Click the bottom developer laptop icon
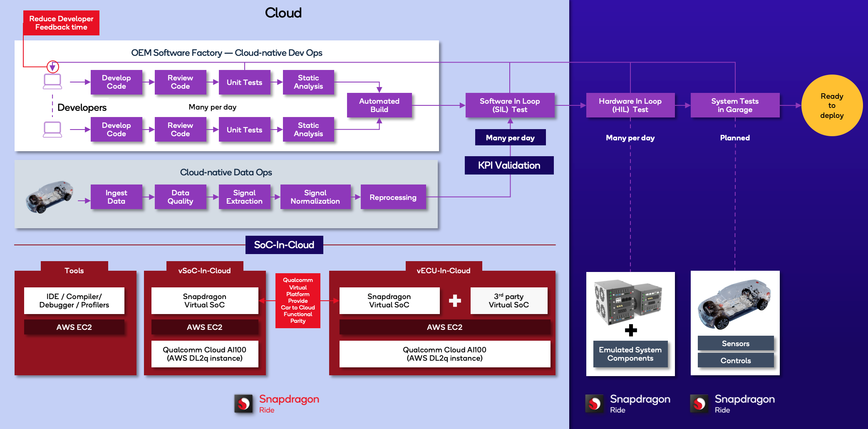This screenshot has height=429, width=868. [52, 129]
